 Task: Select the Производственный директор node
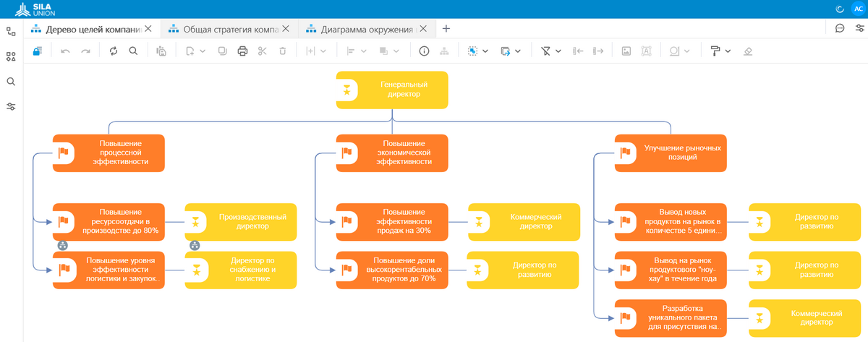pos(241,221)
